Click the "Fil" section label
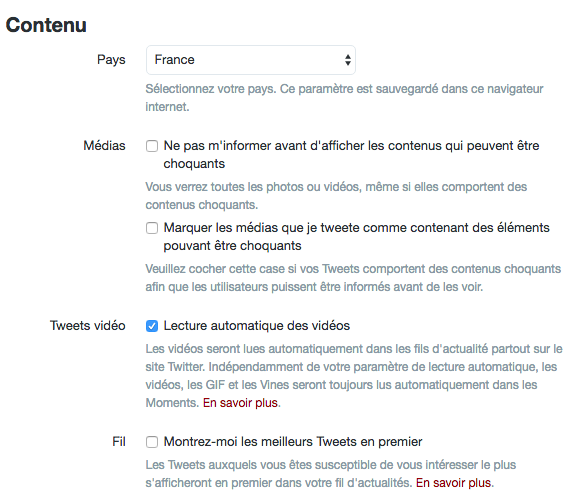575x498 pixels. tap(119, 442)
